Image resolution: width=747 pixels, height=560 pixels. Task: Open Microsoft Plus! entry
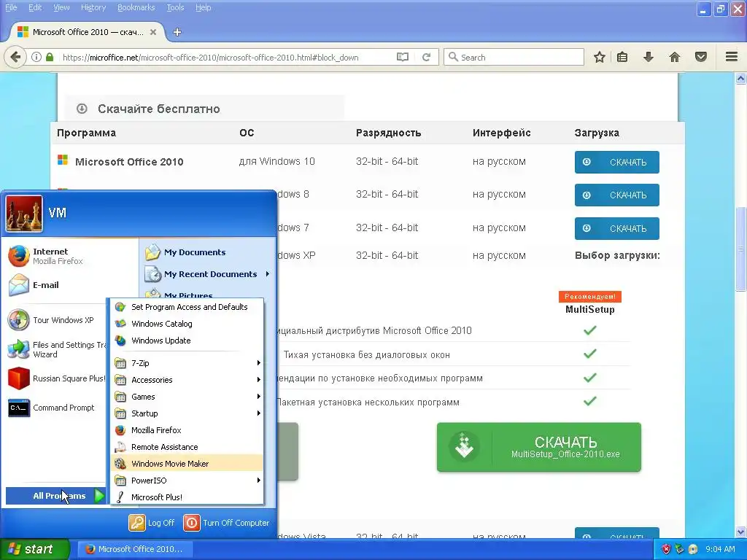tap(187, 497)
